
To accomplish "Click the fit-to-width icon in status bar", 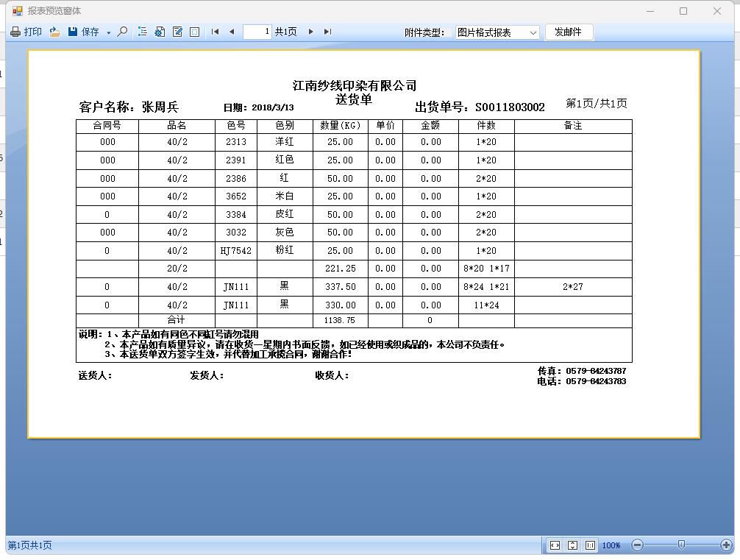I will click(555, 545).
